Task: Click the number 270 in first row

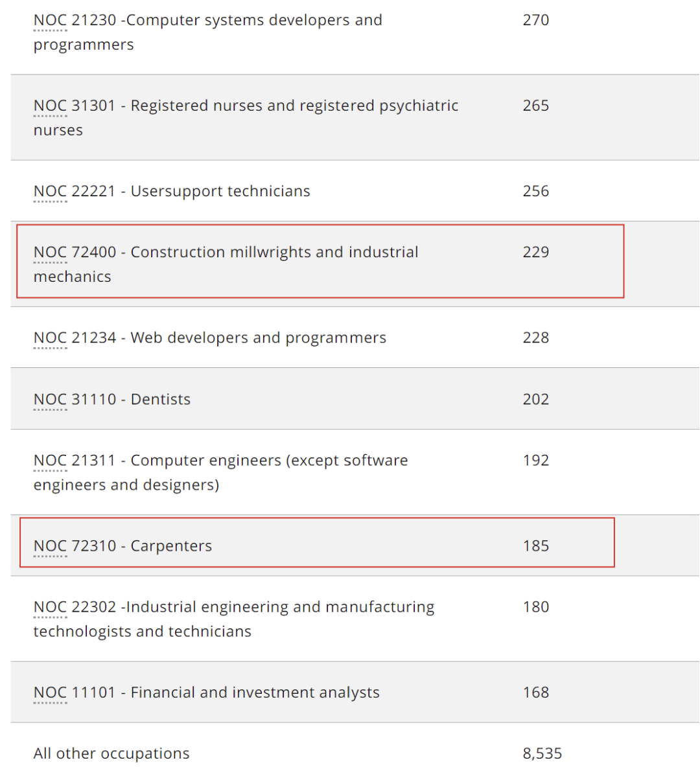Action: point(535,20)
